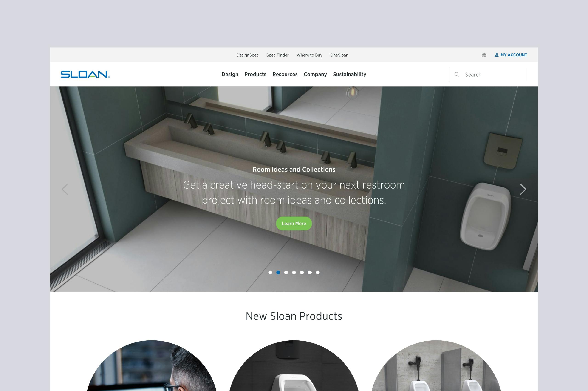
Task: Open the Products menu
Action: point(255,74)
